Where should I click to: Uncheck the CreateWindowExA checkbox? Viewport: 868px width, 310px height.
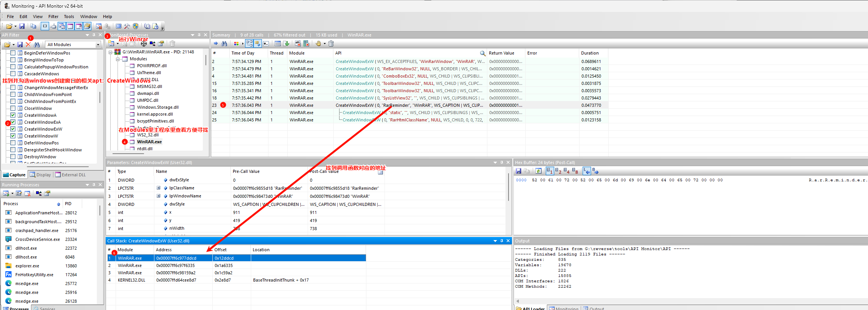tap(13, 122)
